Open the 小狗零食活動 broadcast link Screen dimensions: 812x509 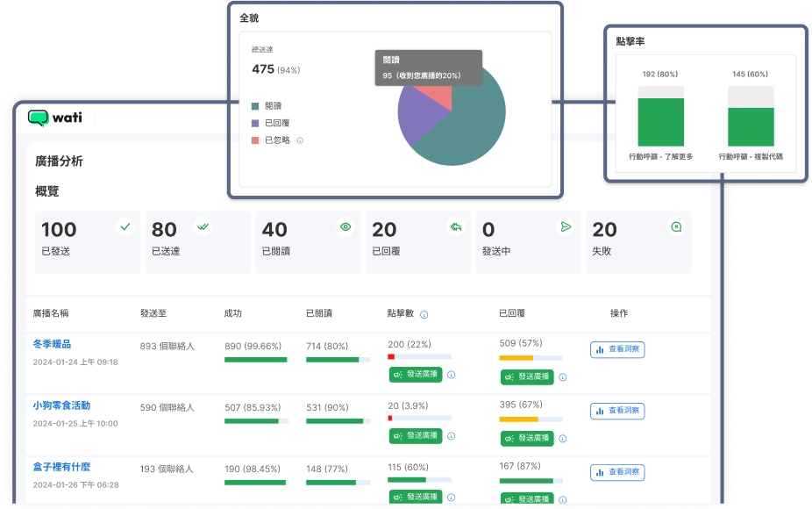61,406
